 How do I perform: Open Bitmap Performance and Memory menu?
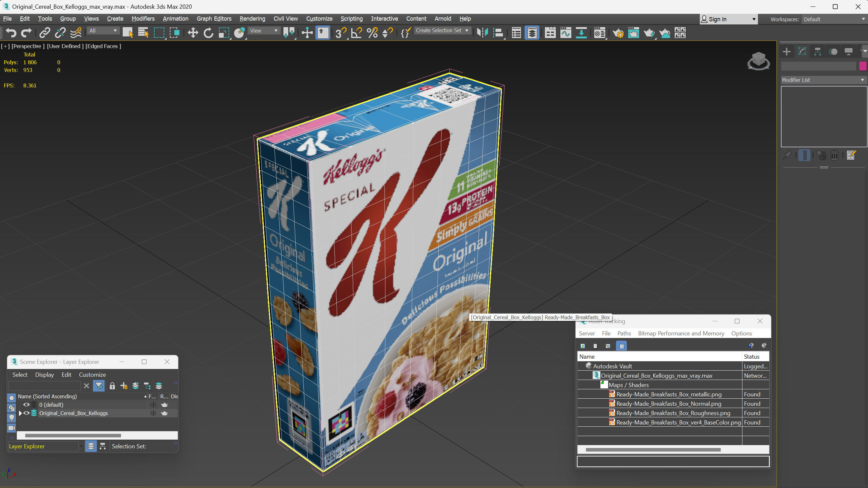coord(681,333)
